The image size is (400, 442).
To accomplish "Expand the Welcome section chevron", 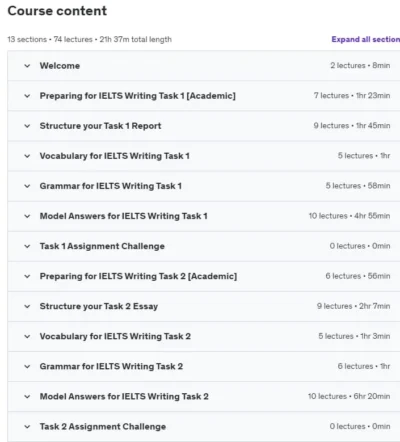I will click(27, 66).
